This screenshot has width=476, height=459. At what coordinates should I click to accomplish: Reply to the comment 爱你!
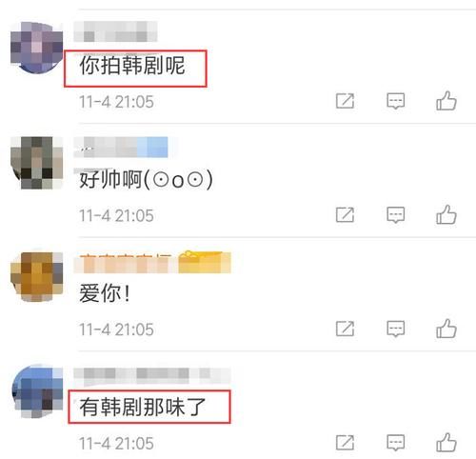point(396,329)
